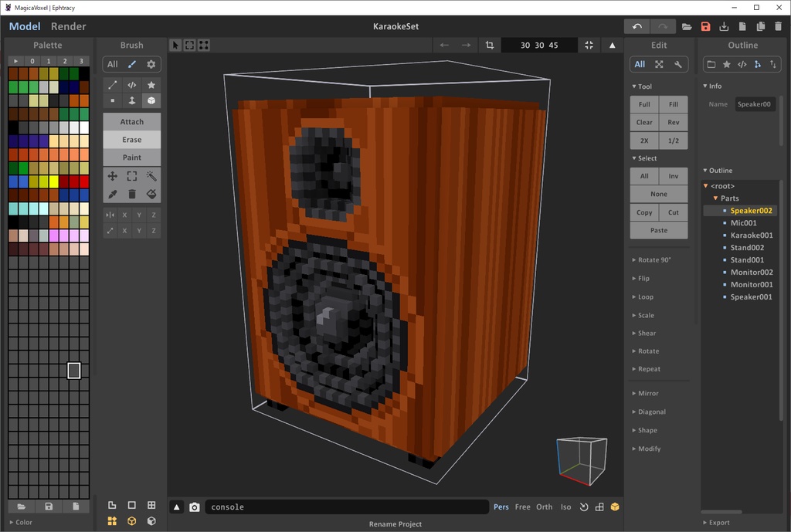The width and height of the screenshot is (791, 532).
Task: Click the duplicate project icon
Action: click(760, 27)
